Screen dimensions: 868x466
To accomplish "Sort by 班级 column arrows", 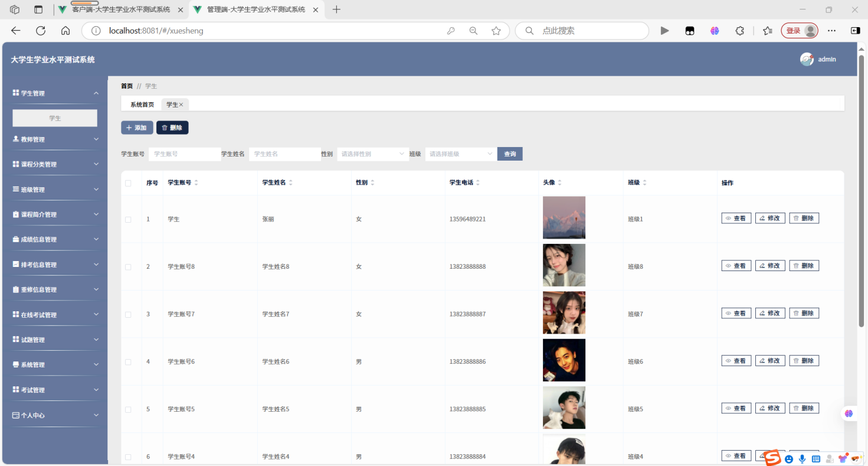I will [644, 183].
